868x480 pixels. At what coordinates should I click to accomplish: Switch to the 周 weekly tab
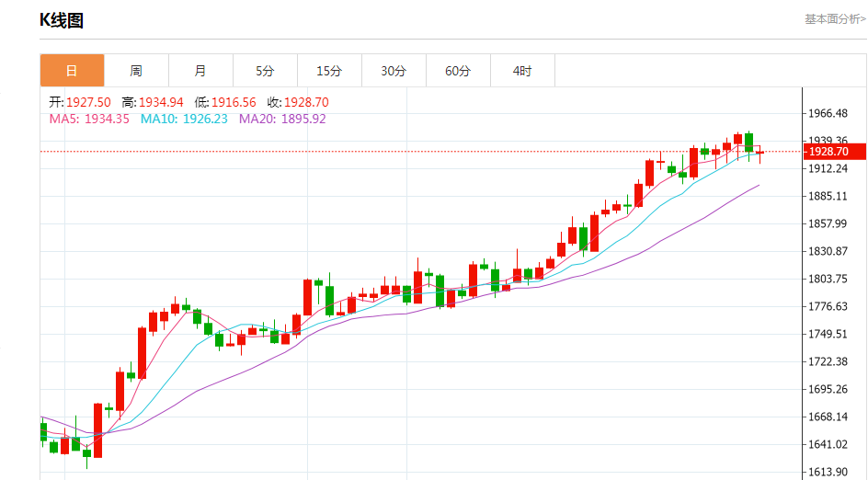point(136,71)
